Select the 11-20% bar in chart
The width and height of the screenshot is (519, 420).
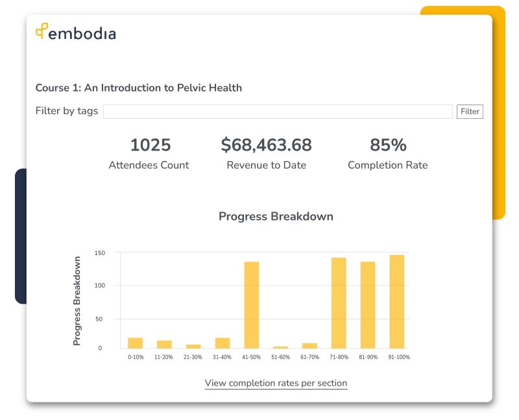click(x=164, y=344)
